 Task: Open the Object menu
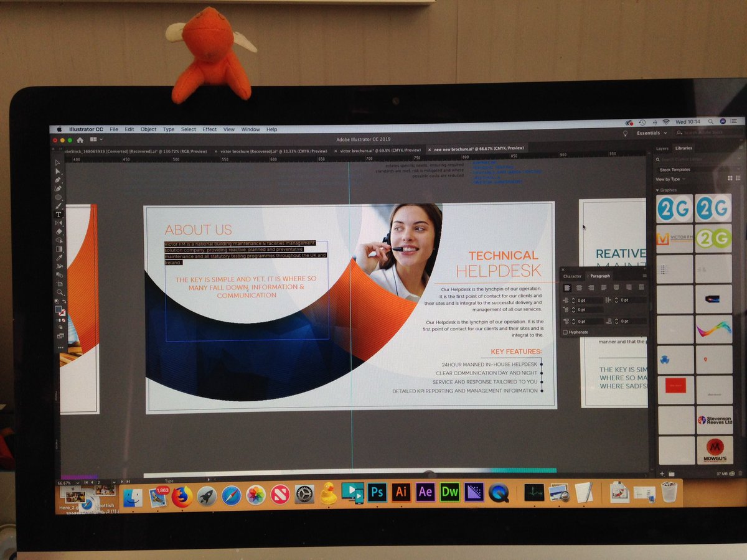[148, 129]
